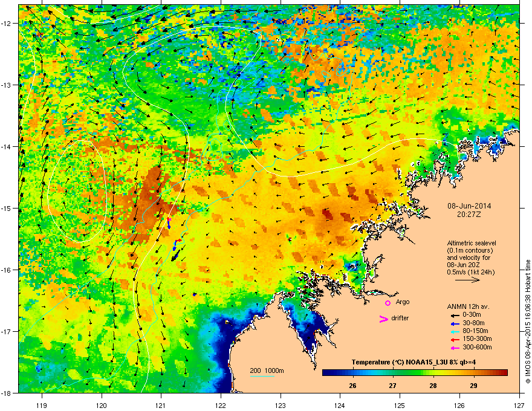Click the longitude axis label 125

[400, 405]
